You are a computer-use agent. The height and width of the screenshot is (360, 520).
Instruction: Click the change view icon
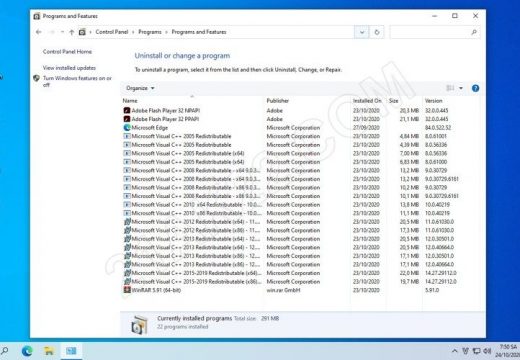[x=450, y=88]
